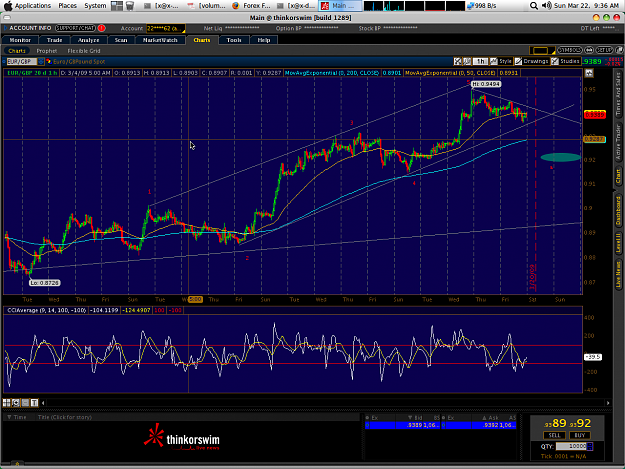Click the left scroll arrow of chart scrollbar
625x469 pixels.
point(43,403)
